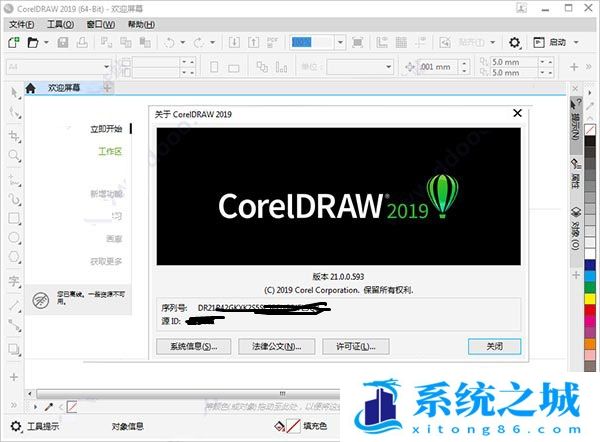Screen dimensions: 600x442
Task: Select the Text tool
Action: 15,281
